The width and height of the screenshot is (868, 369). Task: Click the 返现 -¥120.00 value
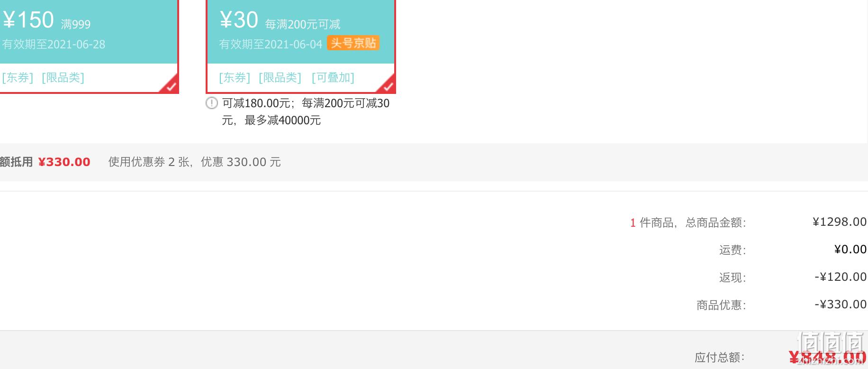841,277
